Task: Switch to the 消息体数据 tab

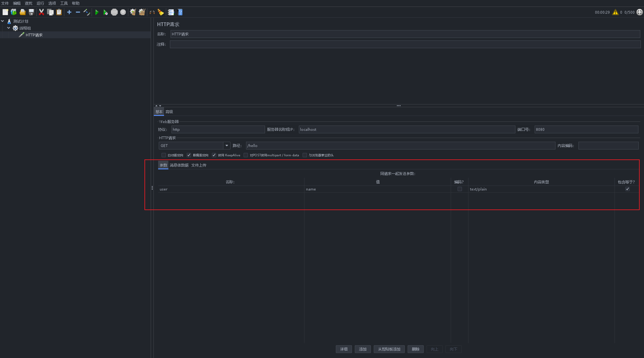Action: [179, 165]
